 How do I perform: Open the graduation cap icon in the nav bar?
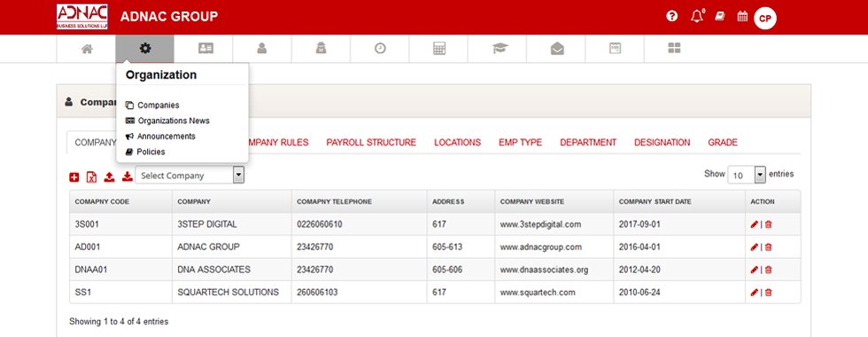tap(500, 49)
